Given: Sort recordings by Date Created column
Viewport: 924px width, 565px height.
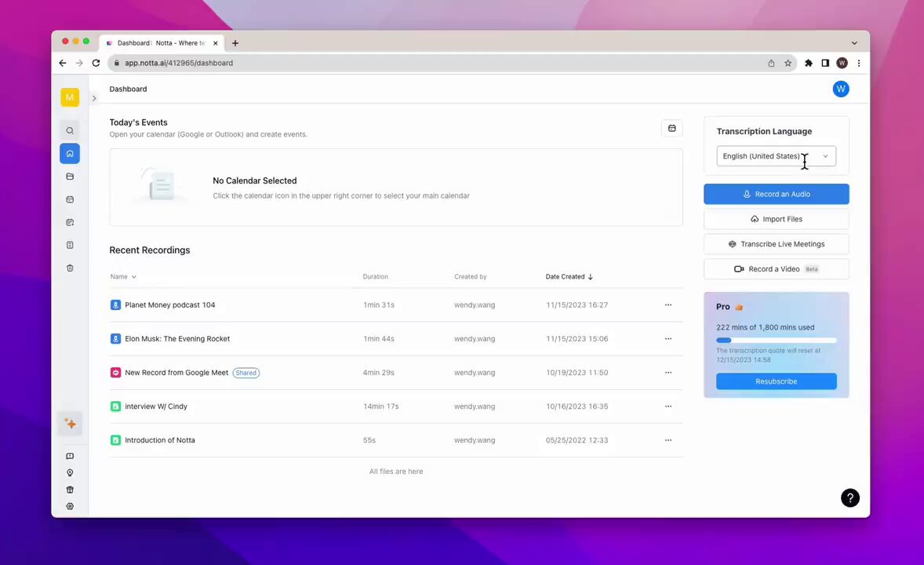Looking at the screenshot, I should point(569,276).
